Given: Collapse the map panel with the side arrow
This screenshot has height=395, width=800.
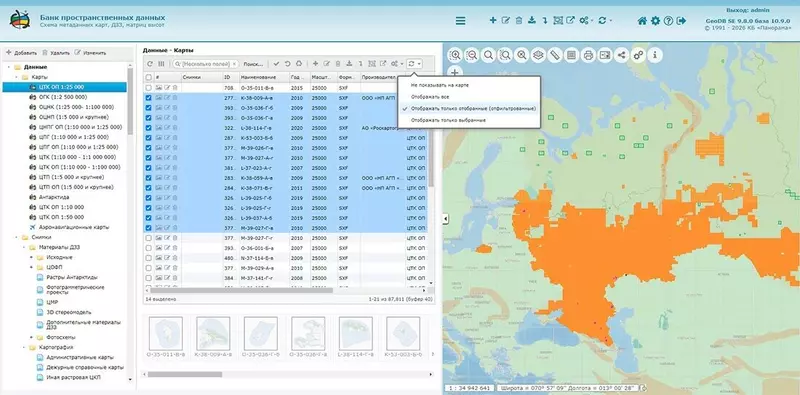Looking at the screenshot, I should (445, 219).
